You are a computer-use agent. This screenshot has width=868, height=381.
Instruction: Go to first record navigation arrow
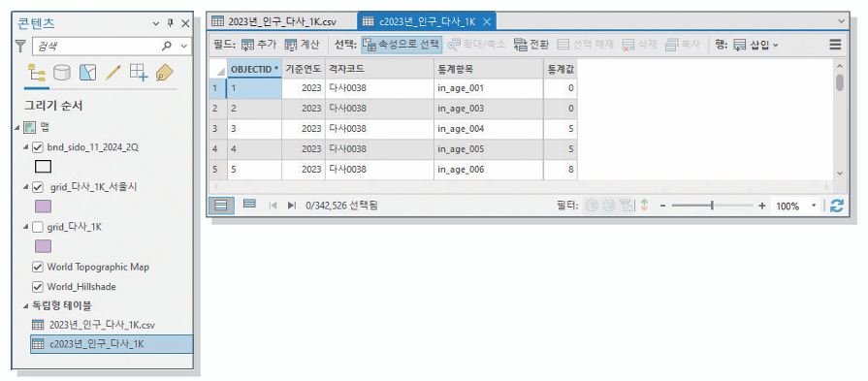coord(273,206)
